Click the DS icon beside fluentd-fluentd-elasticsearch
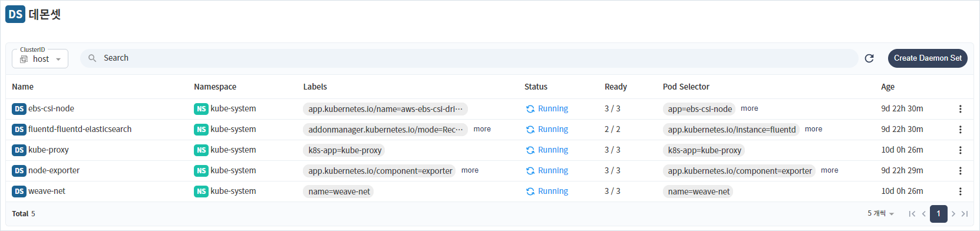Screen dimensions: 980x231 19,130
